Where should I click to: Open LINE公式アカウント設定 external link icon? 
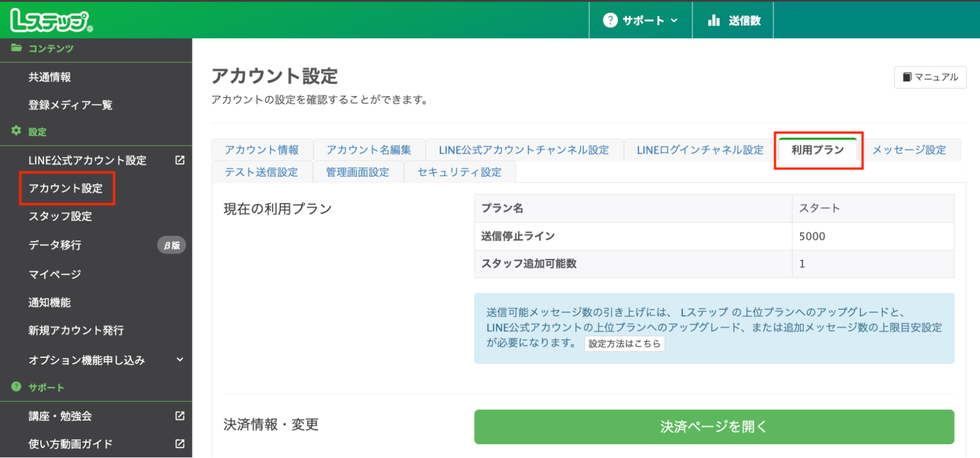180,160
